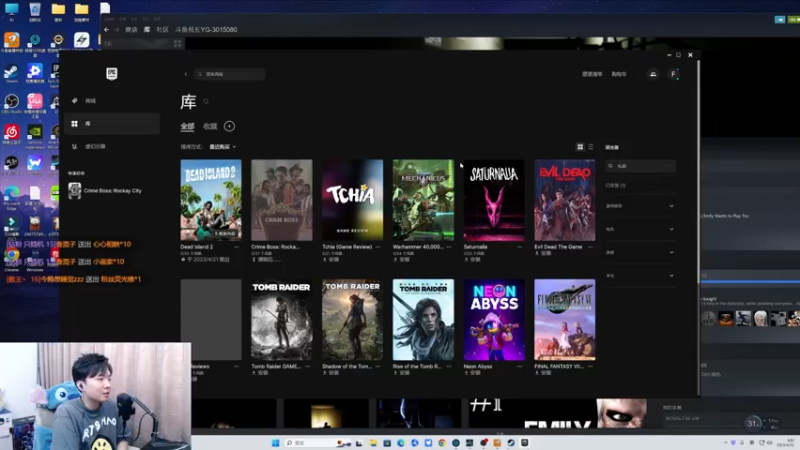Click the back arrow next to search bar
Image resolution: width=800 pixels, height=450 pixels.
[x=186, y=74]
